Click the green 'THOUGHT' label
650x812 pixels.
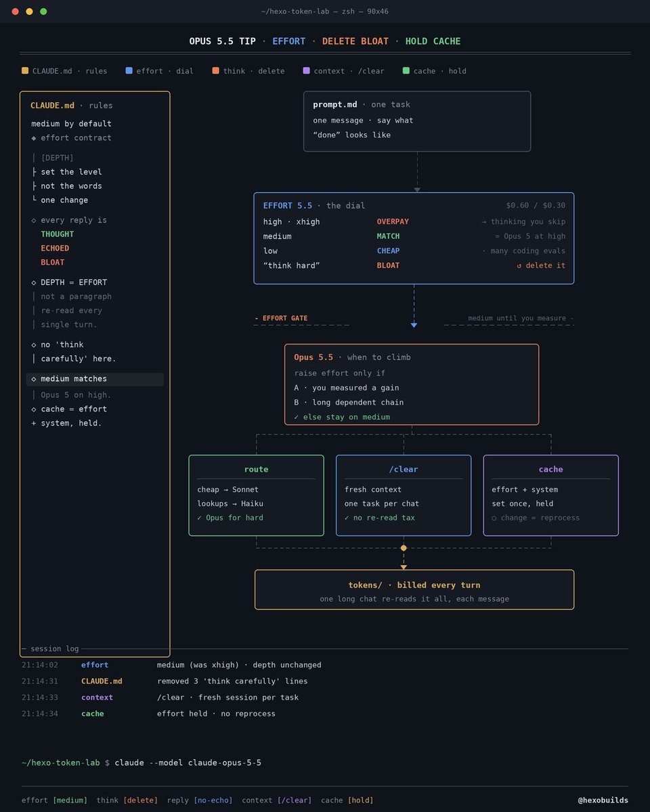pyautogui.click(x=57, y=234)
